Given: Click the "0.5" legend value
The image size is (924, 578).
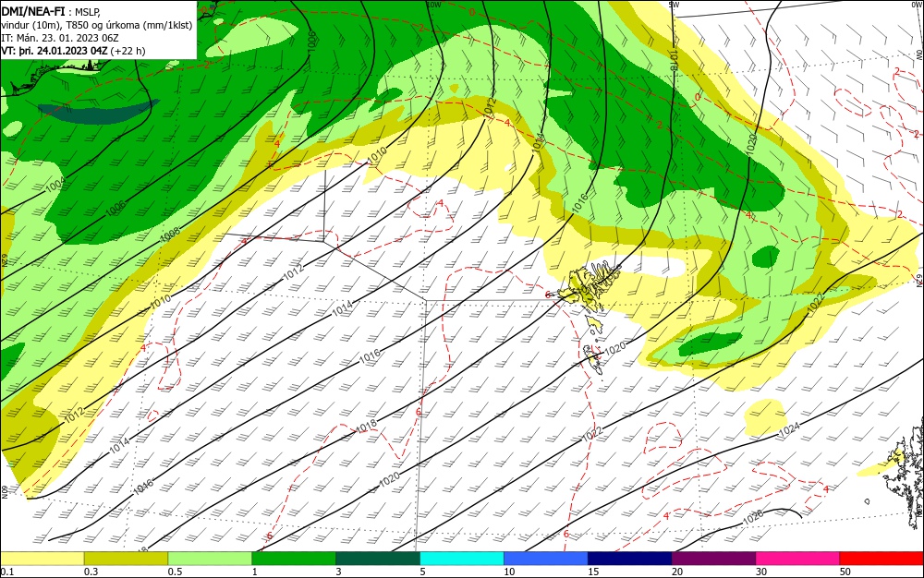Looking at the screenshot, I should click(175, 572).
